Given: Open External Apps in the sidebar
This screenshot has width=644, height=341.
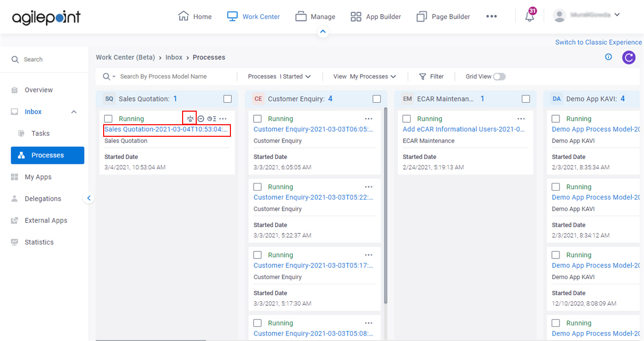Looking at the screenshot, I should pos(46,220).
